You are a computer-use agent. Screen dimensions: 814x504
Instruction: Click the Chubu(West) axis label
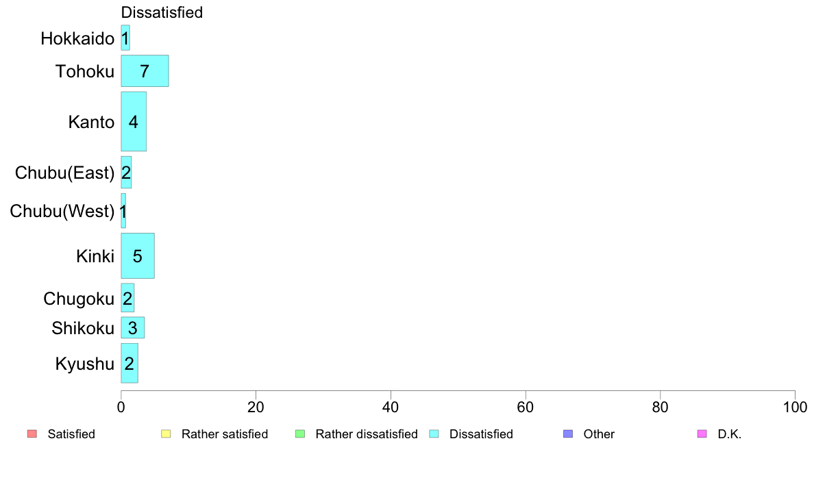pyautogui.click(x=62, y=211)
